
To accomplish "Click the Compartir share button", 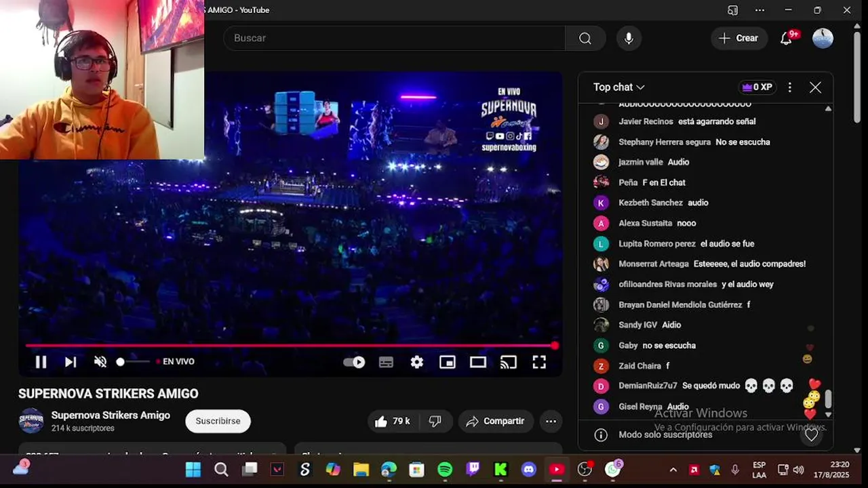I will [x=496, y=421].
